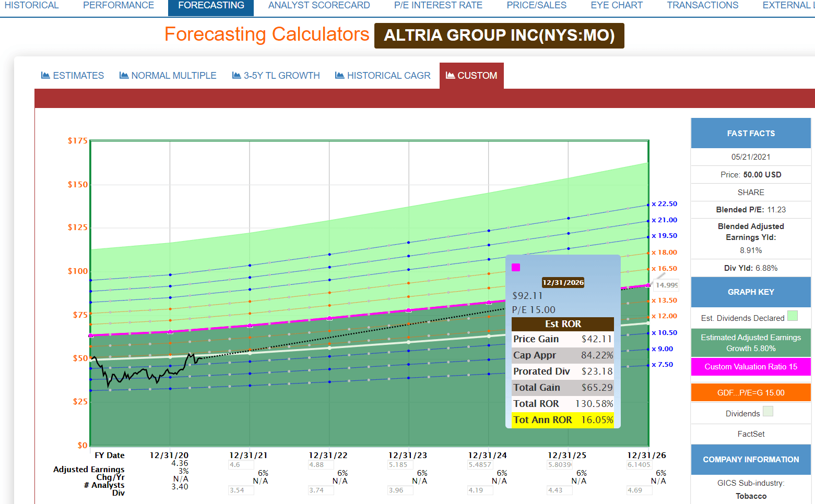Open the P/E INTEREST RATE tab
815x504 pixels.
438,5
